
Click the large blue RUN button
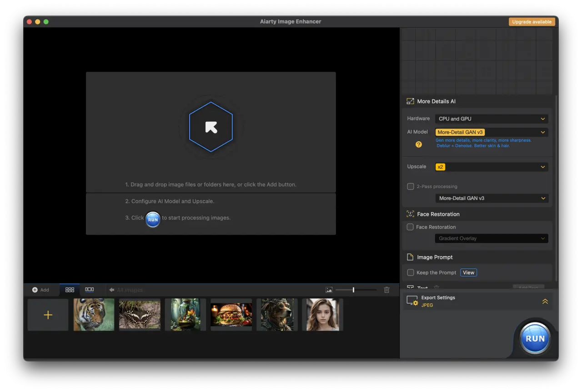[x=535, y=338]
